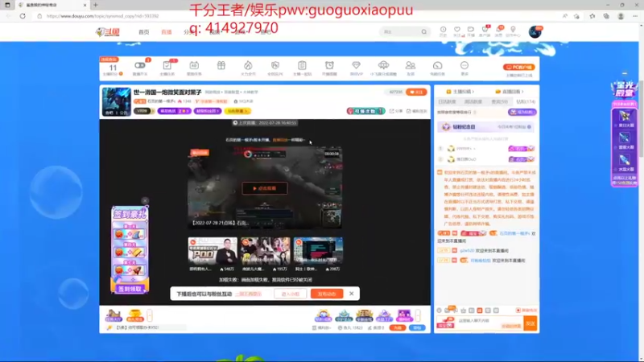Open the diamond fan anniversary banner

[x=486, y=127]
